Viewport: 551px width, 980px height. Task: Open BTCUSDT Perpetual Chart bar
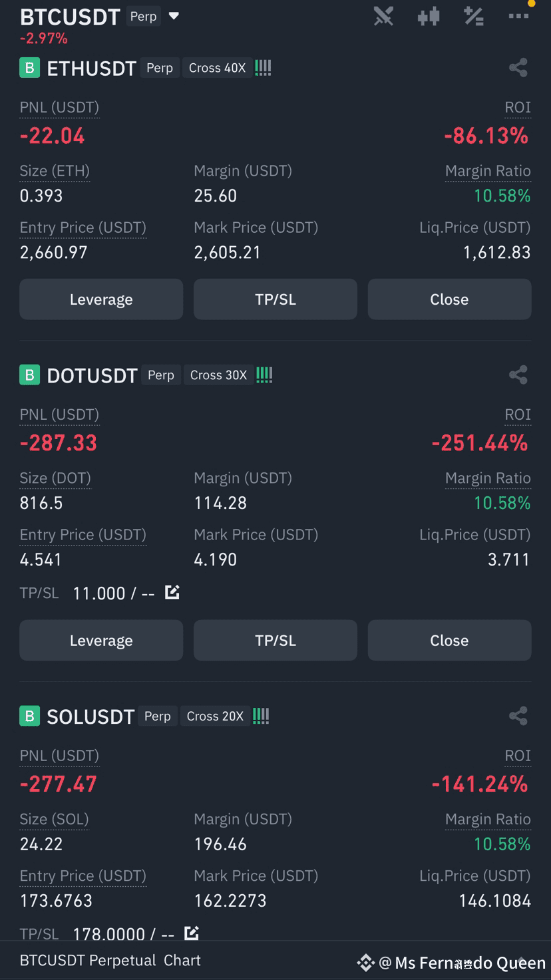coord(110,960)
